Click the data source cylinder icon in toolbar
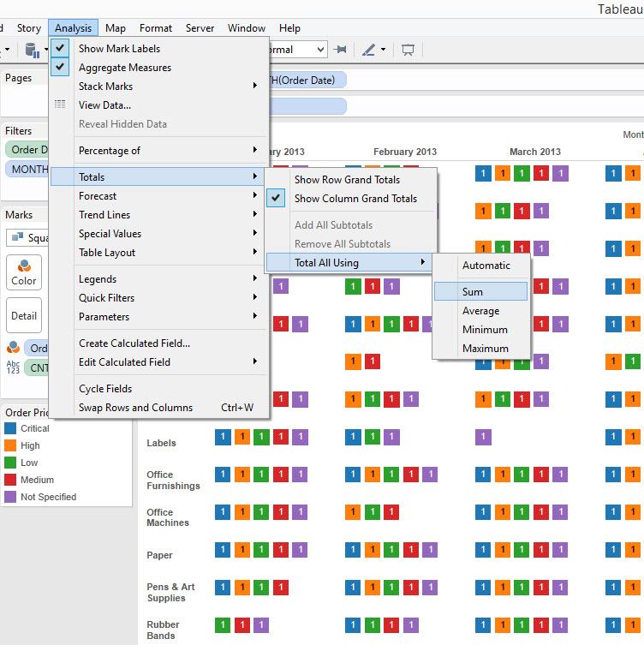Viewport: 644px width, 645px height. click(32, 50)
